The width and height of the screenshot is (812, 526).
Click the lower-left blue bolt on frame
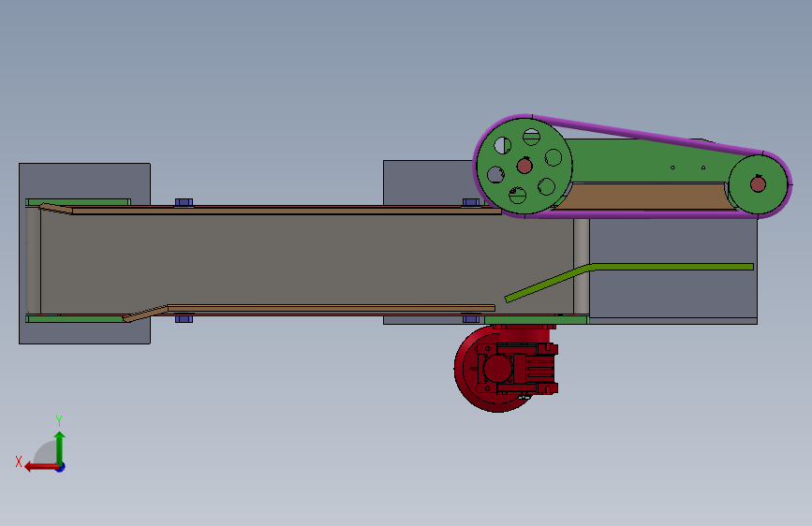(x=184, y=319)
